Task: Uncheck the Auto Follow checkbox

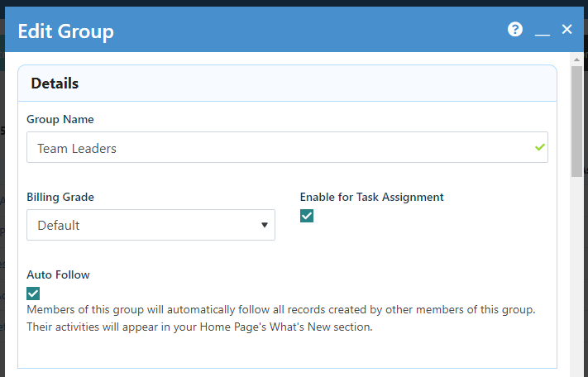Action: click(x=33, y=293)
